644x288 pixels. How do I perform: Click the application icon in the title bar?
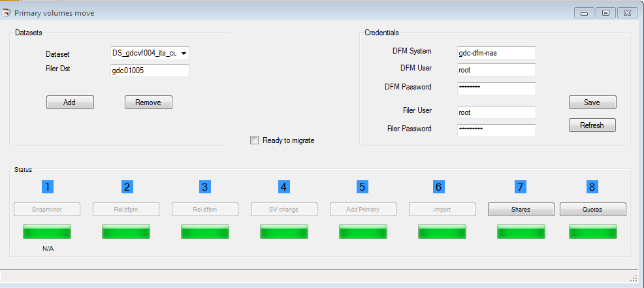pyautogui.click(x=7, y=13)
